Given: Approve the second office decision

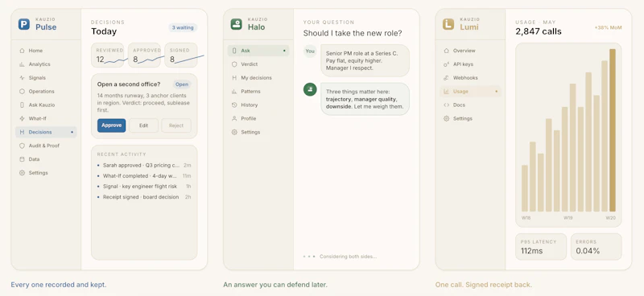Looking at the screenshot, I should (111, 125).
